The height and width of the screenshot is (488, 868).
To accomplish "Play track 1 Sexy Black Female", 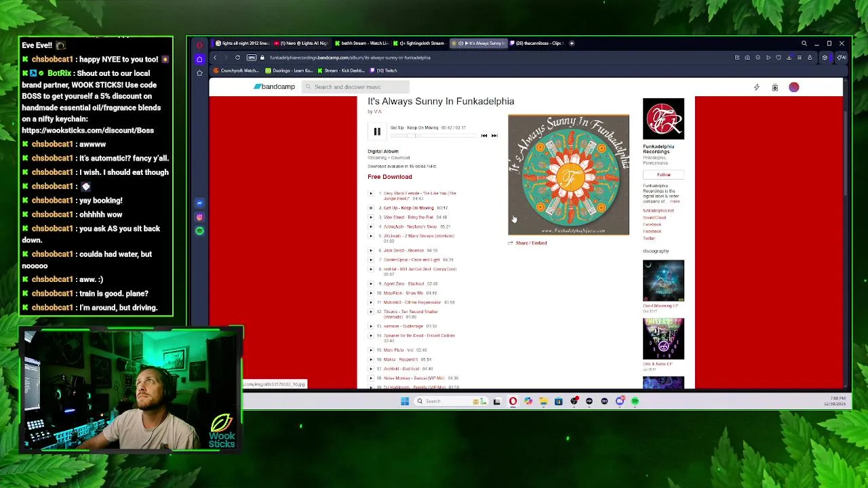I will (371, 193).
